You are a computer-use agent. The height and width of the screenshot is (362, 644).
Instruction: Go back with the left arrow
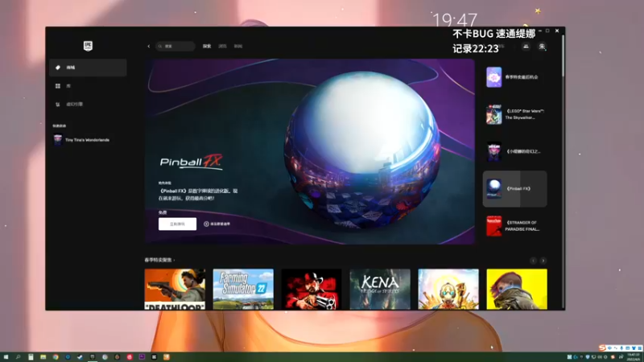click(149, 47)
